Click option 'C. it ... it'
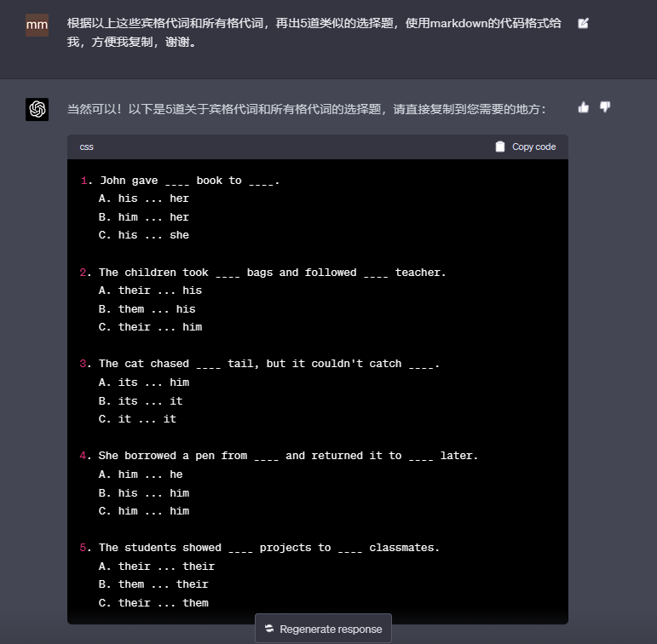Viewport: 657px width, 644px height. coord(137,419)
